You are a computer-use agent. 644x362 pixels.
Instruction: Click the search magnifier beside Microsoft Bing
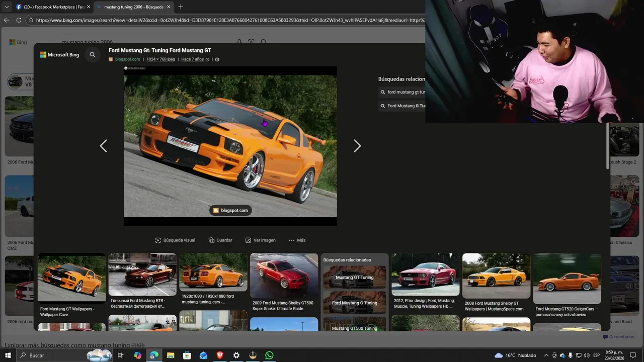point(93,55)
